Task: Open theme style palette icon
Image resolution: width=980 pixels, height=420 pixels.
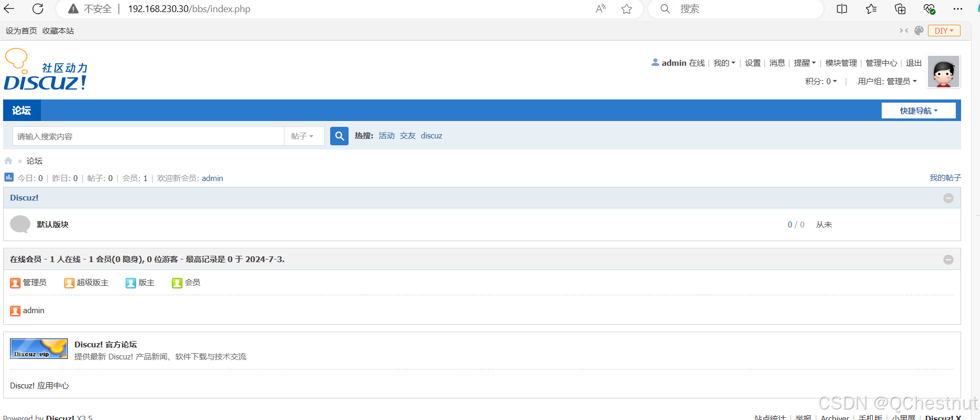Action: [919, 31]
